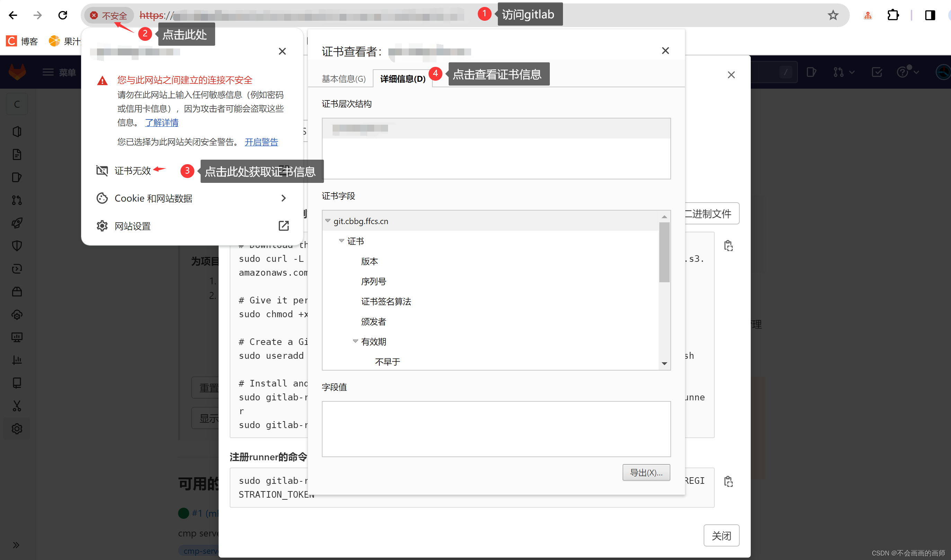Open the GitLab issues icon in the top bar
Screen dimensions: 951x560
click(x=811, y=72)
